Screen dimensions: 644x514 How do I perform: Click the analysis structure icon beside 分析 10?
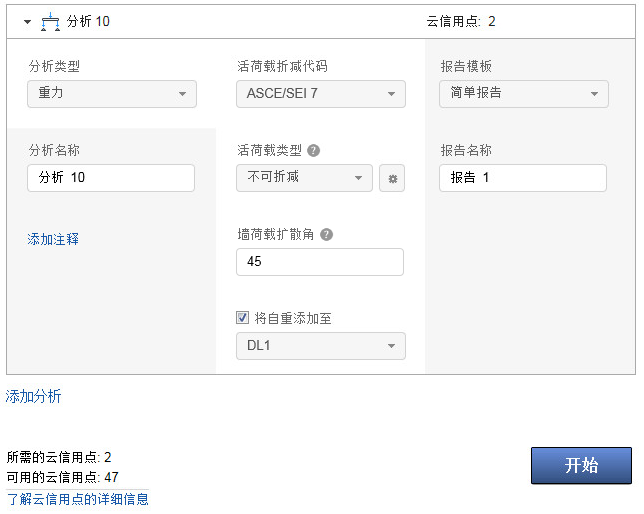click(50, 20)
